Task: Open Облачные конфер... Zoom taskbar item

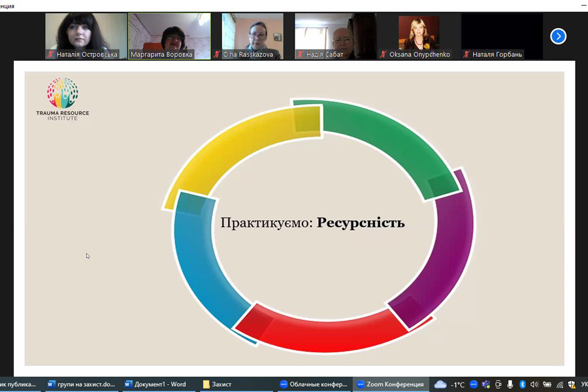Action: (314, 384)
